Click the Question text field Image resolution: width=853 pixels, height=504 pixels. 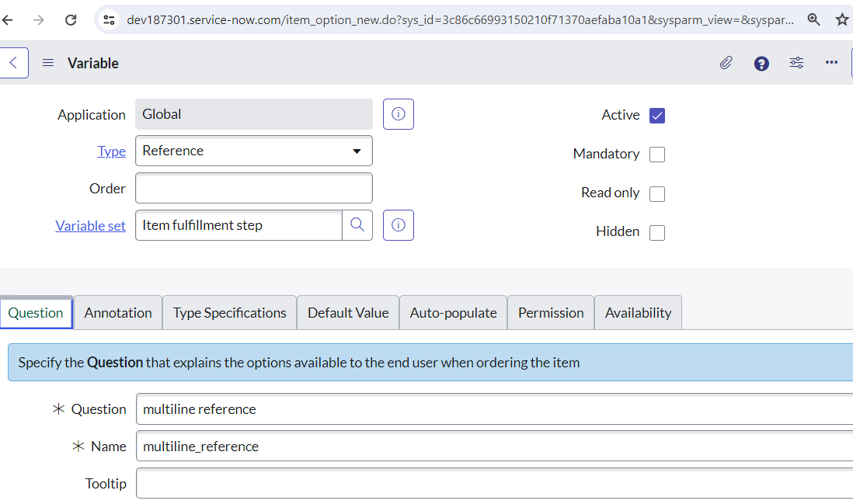495,408
